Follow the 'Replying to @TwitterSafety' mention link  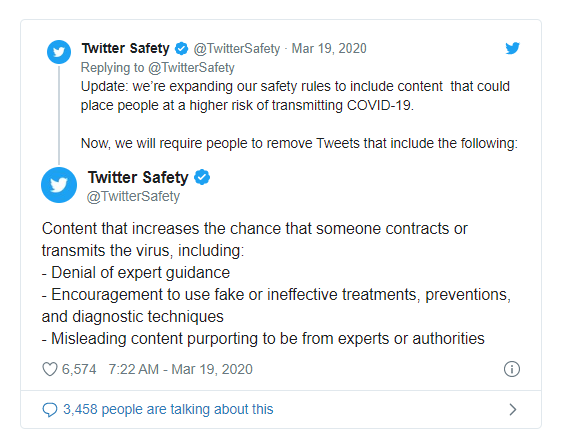pos(191,68)
